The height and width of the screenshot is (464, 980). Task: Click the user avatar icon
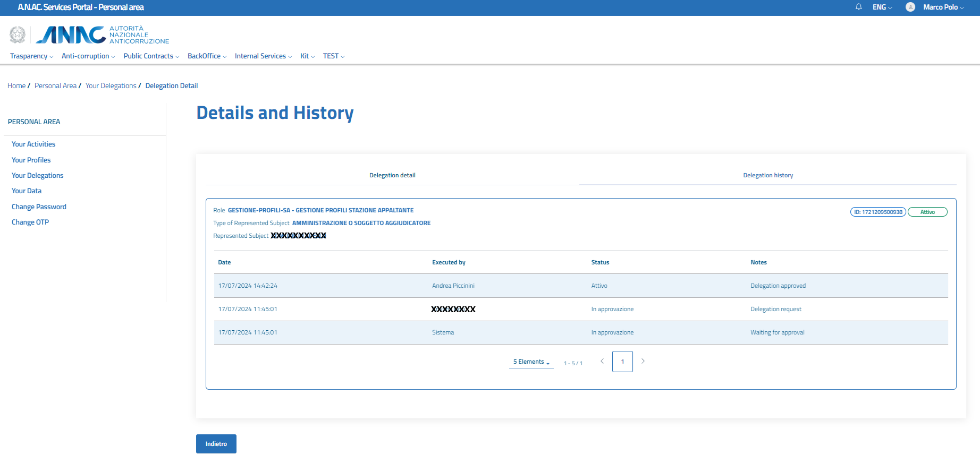(x=910, y=7)
